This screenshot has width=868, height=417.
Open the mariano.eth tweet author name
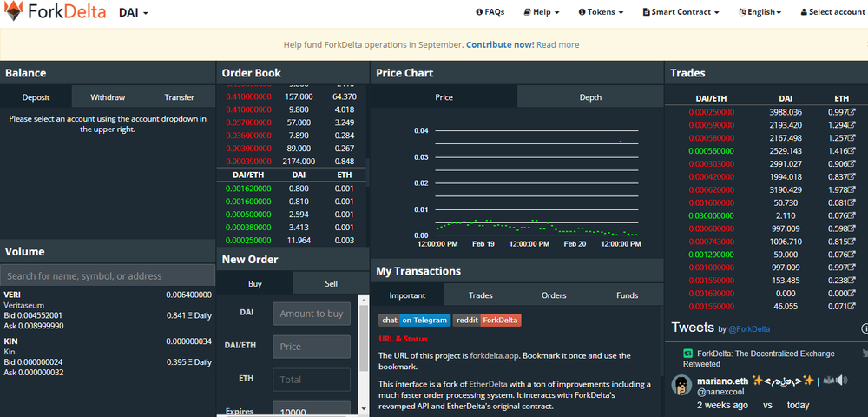click(x=723, y=381)
